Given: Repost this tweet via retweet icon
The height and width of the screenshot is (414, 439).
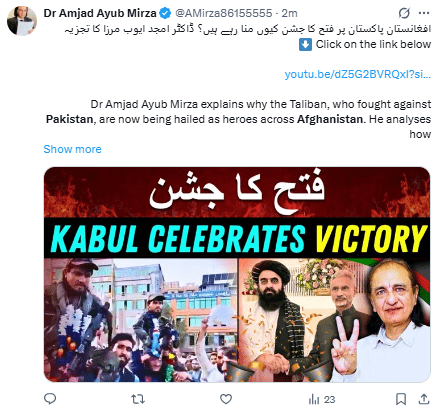Looking at the screenshot, I should (x=138, y=399).
